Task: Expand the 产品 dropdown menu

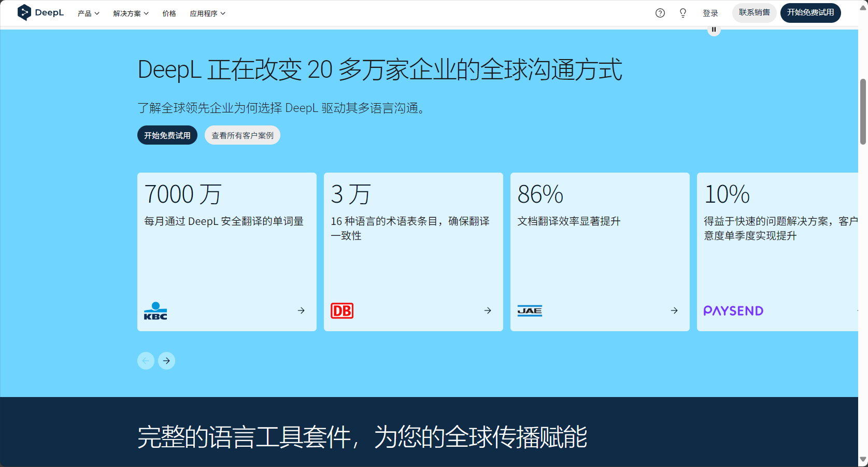Action: (x=88, y=13)
